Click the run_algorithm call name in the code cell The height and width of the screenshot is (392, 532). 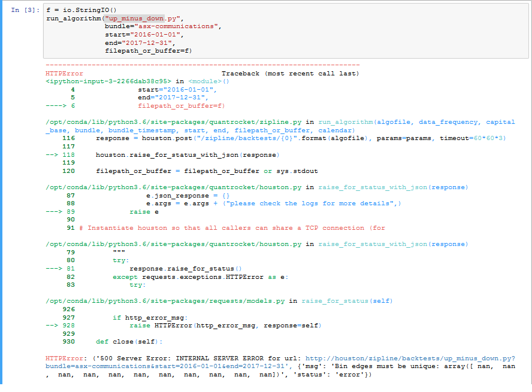pyautogui.click(x=74, y=19)
